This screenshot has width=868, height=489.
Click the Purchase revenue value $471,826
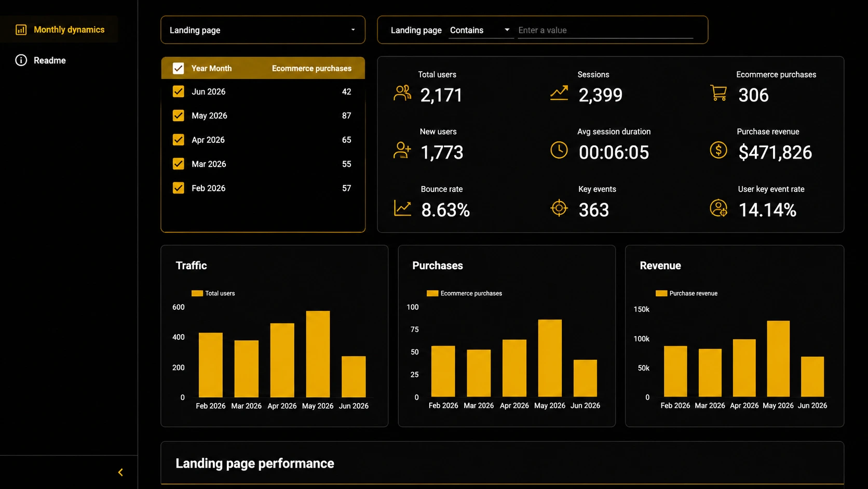(x=775, y=152)
